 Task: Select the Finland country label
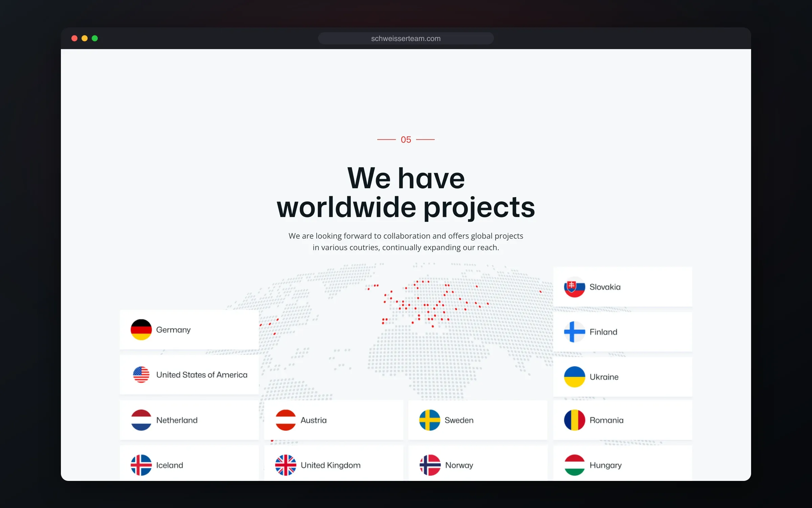point(603,332)
